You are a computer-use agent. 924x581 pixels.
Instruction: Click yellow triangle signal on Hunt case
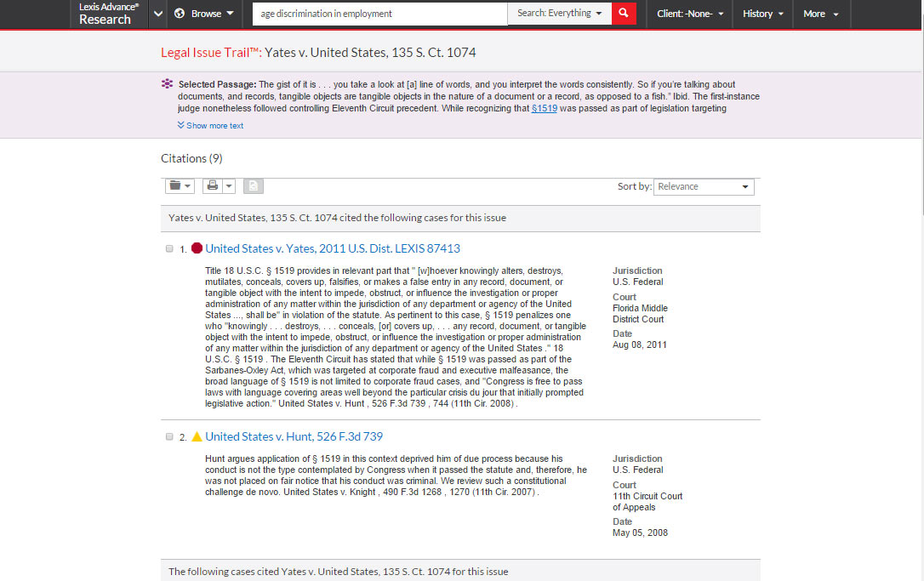click(x=197, y=436)
